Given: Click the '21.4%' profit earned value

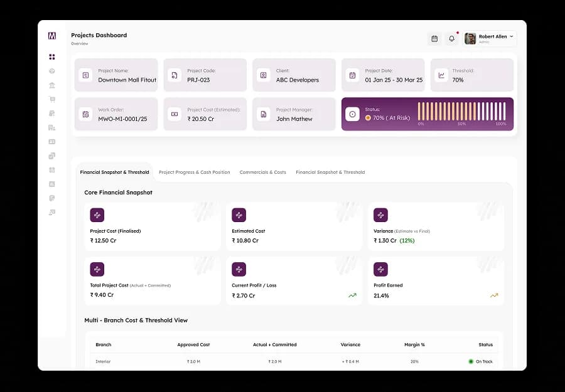Looking at the screenshot, I should [x=381, y=295].
